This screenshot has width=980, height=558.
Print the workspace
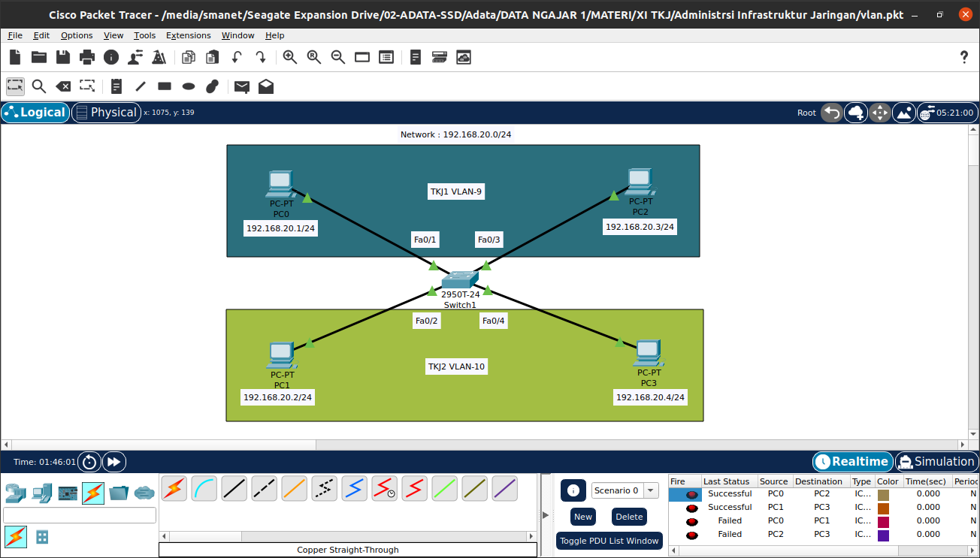87,57
